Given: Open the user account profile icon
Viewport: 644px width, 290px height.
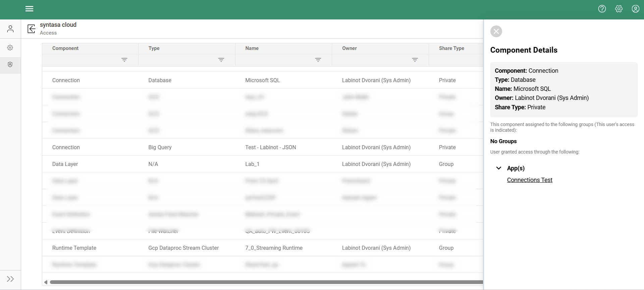Looking at the screenshot, I should pos(636,9).
